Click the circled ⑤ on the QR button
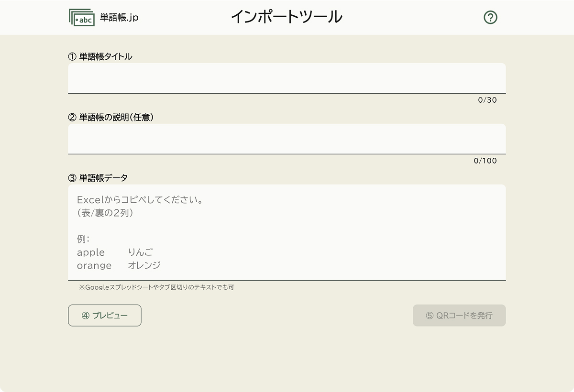The width and height of the screenshot is (574, 392). tap(430, 316)
